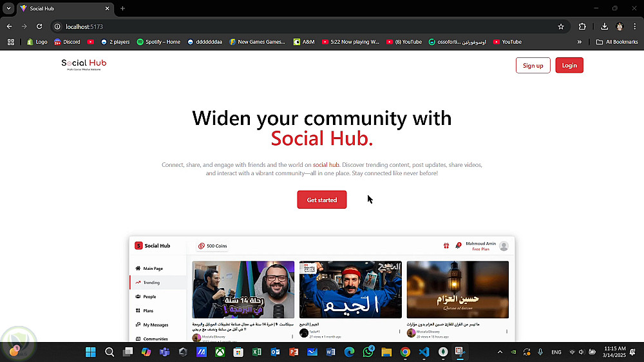The height and width of the screenshot is (362, 644).
Task: Expand the hidden bookmarks chevron
Action: pyautogui.click(x=580, y=42)
